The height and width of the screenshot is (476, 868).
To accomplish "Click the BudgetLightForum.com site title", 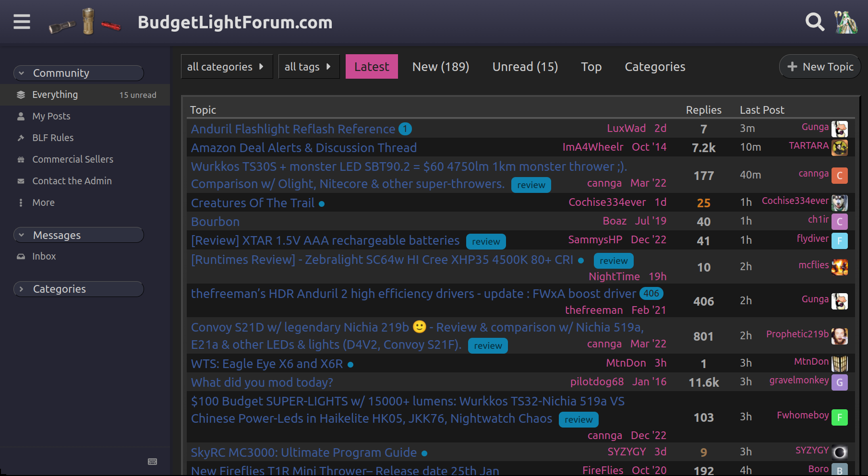I will click(235, 22).
